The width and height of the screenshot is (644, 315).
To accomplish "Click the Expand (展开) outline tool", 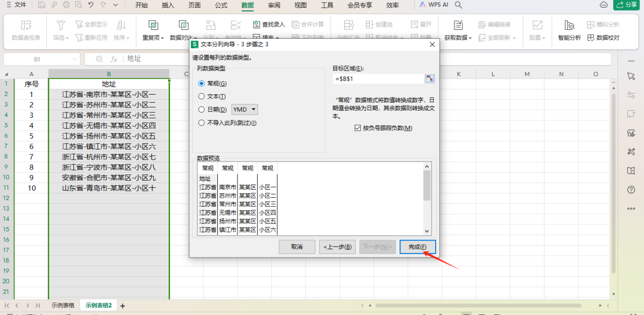I will [421, 24].
